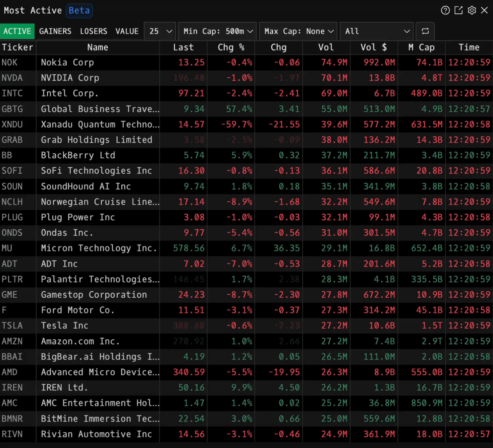Open the help question mark icon
The image size is (493, 448).
pos(445,10)
